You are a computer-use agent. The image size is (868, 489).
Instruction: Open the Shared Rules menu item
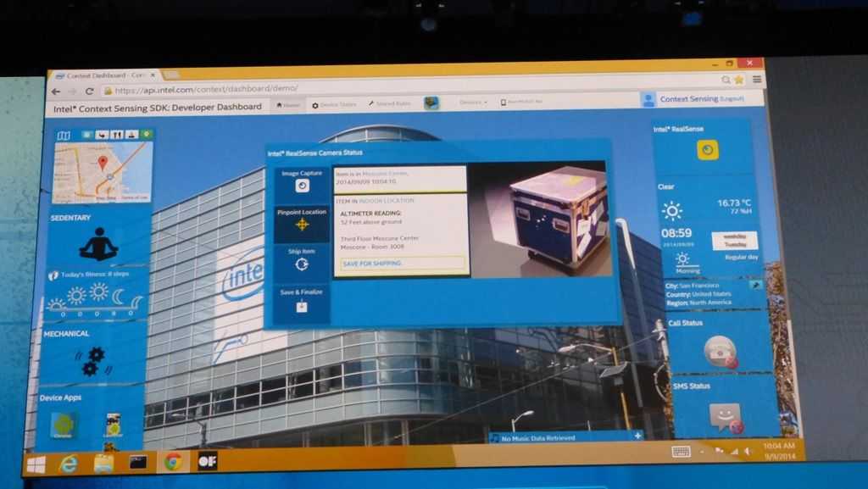coord(390,103)
